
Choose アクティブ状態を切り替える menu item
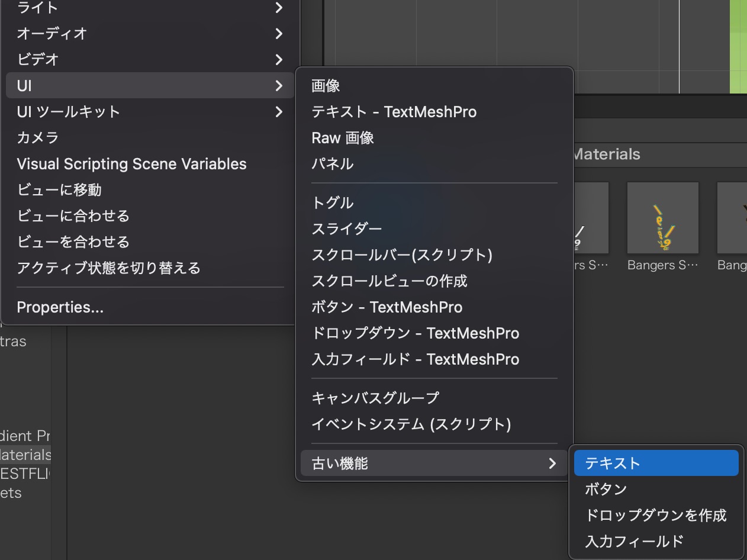click(109, 268)
